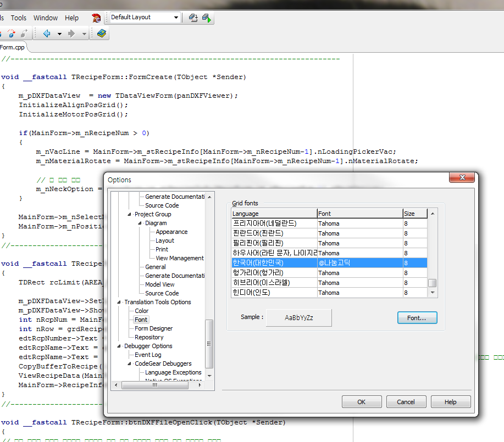Click the Set Debug Desktop icon
Screen dimensions: 504x442
(207, 18)
